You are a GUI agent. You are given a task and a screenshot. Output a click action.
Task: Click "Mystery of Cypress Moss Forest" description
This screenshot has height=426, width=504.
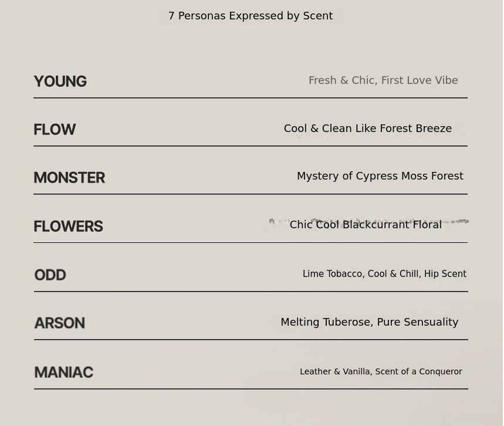pyautogui.click(x=380, y=176)
